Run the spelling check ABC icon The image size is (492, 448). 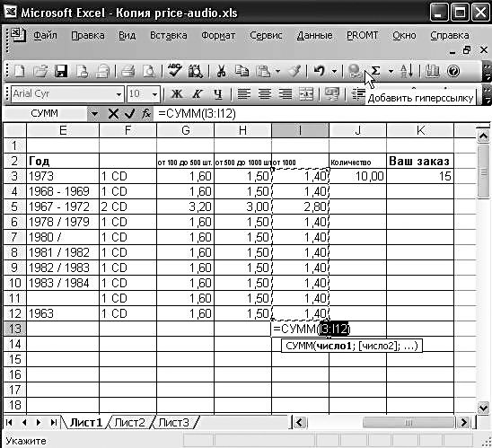[174, 71]
